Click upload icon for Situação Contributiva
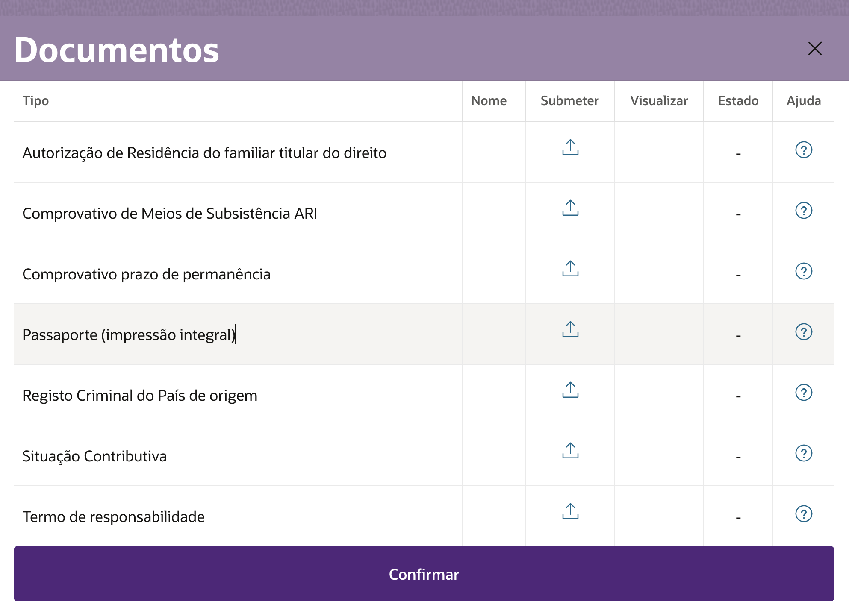Image resolution: width=849 pixels, height=616 pixels. pyautogui.click(x=570, y=451)
